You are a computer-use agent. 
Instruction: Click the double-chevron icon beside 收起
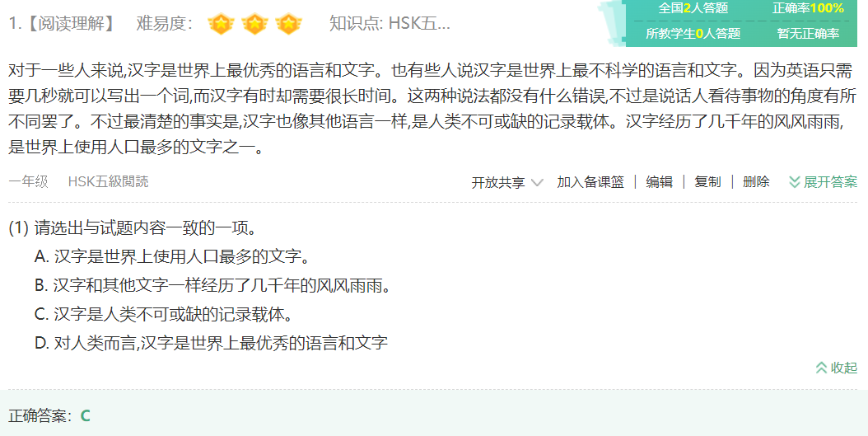[x=822, y=368]
